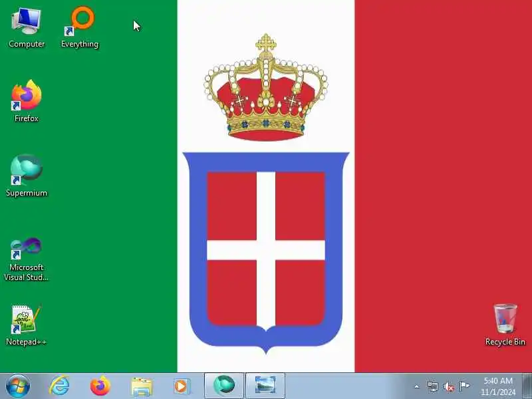The height and width of the screenshot is (399, 532).
Task: Show hidden system tray icons
Action: point(417,386)
